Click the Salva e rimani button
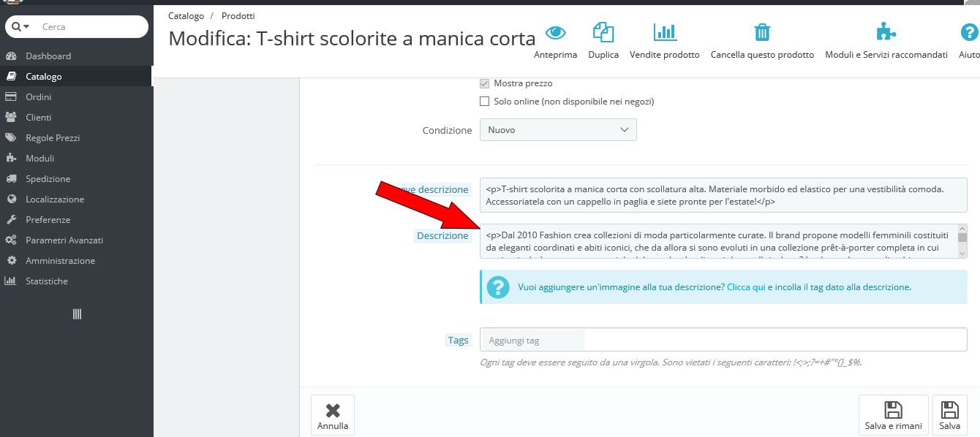Screen dimensions: 980x437 (893, 415)
